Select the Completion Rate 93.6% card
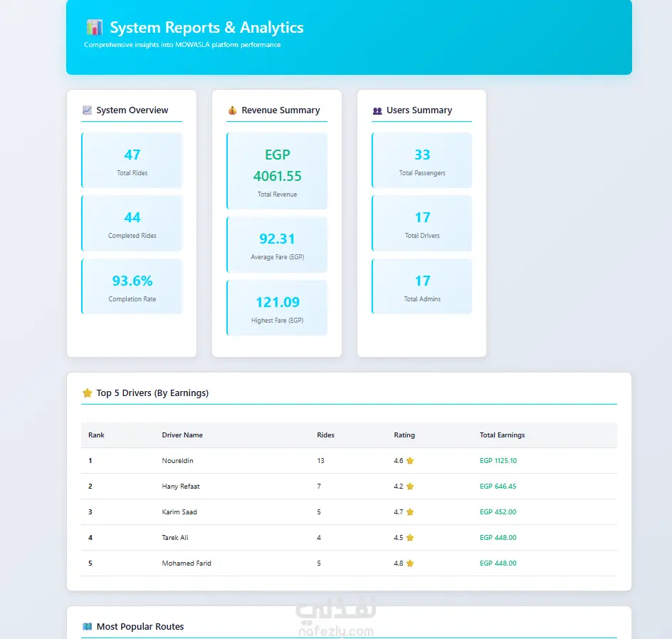Viewport: 672px width, 639px height. point(132,286)
